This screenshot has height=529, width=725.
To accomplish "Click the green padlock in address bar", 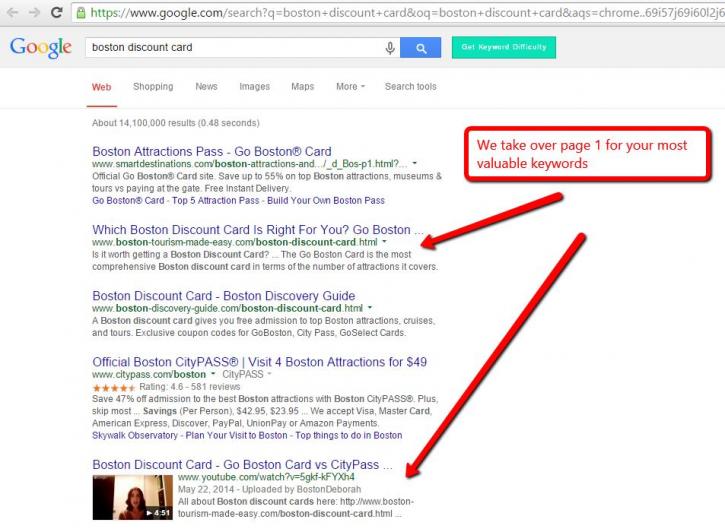I will (x=81, y=13).
